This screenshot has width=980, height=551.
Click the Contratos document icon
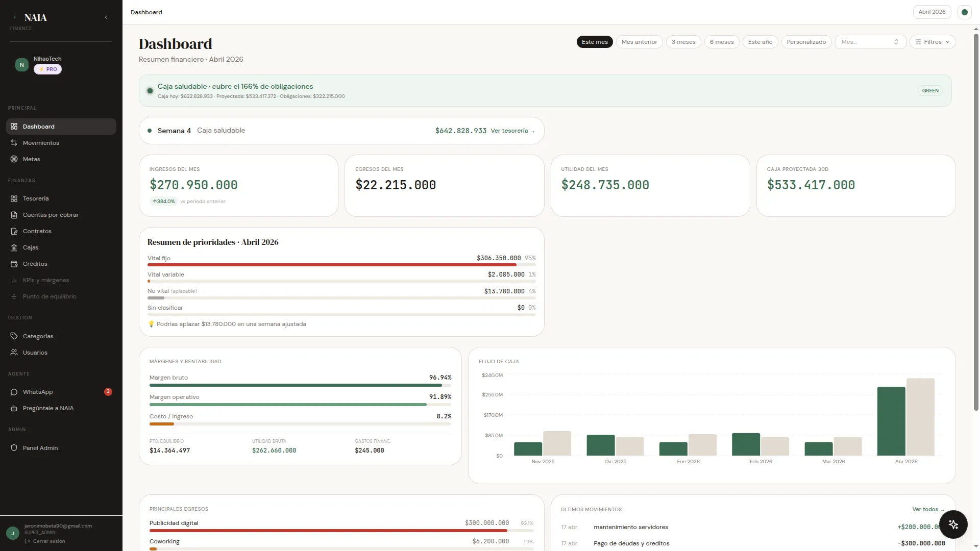click(x=14, y=231)
